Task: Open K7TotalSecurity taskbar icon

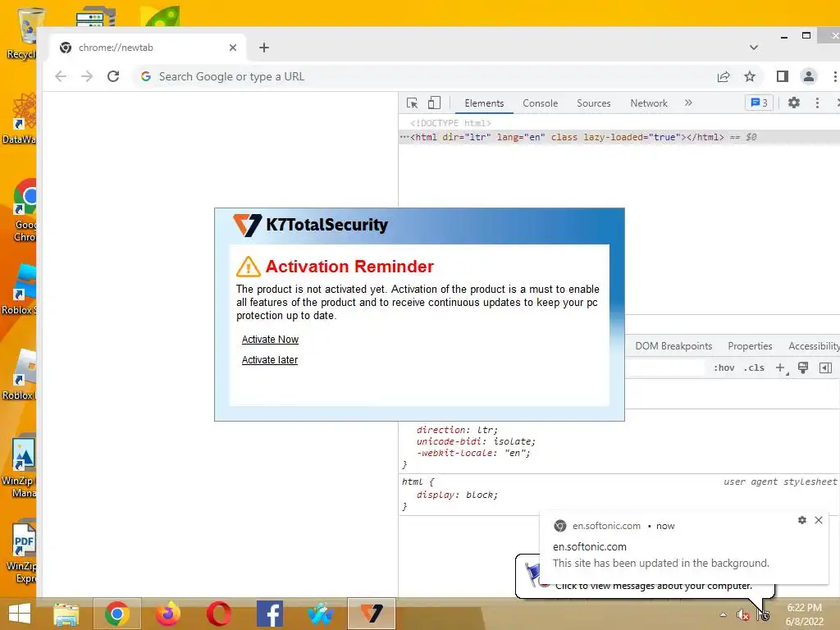Action: 372,614
